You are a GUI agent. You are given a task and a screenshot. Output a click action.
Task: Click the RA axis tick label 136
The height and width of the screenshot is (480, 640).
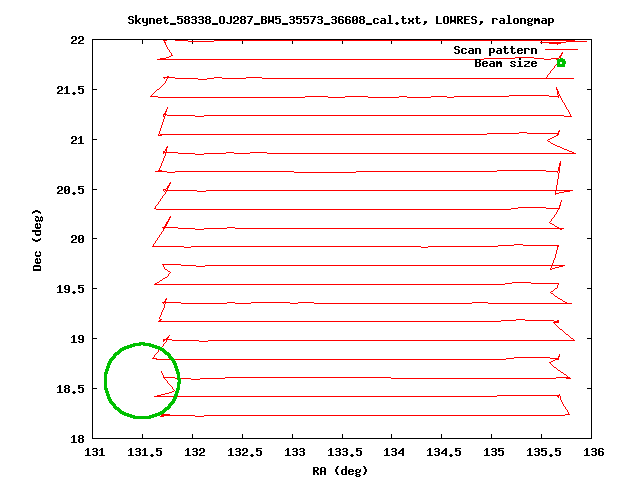[x=593, y=452]
